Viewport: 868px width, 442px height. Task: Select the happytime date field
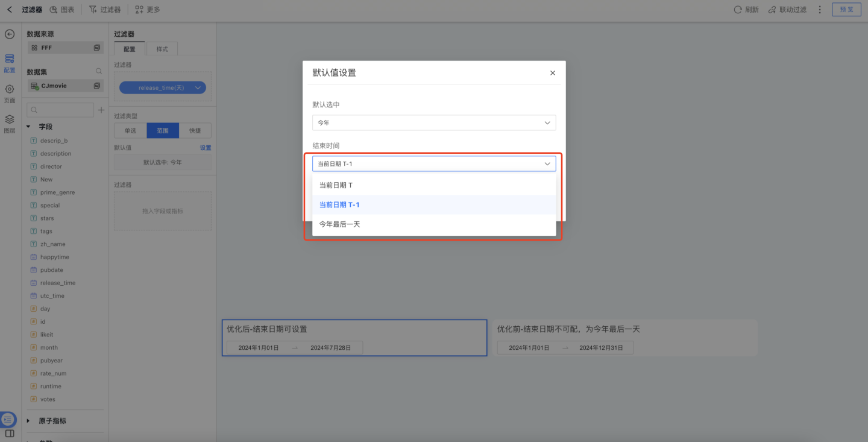(55, 257)
